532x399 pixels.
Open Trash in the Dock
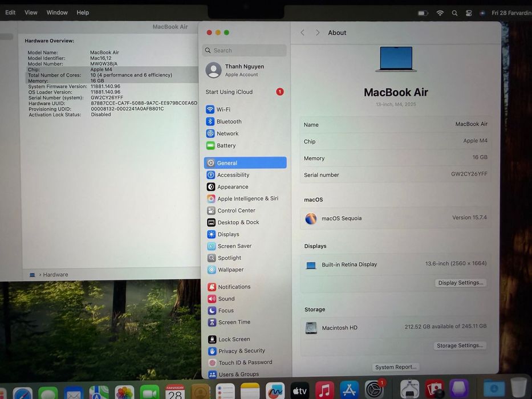click(x=518, y=389)
